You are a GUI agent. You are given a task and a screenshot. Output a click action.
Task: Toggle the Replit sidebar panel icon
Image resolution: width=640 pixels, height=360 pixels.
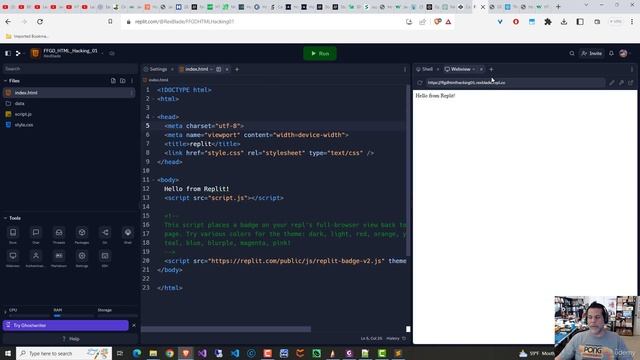tap(8, 53)
